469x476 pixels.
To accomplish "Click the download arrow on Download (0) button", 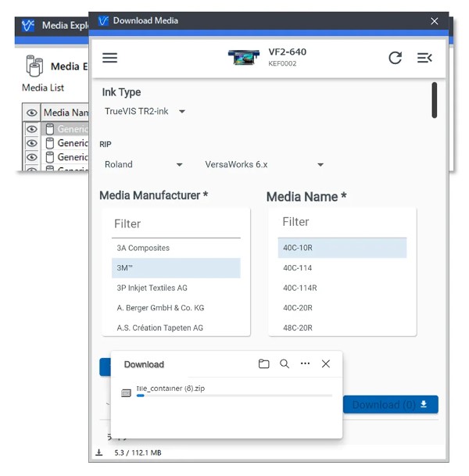I will click(424, 404).
